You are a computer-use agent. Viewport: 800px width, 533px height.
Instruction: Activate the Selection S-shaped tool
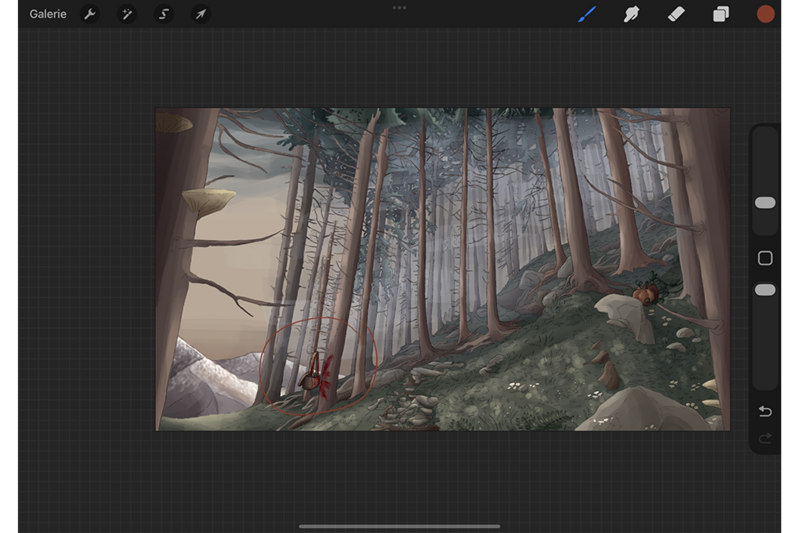(x=164, y=14)
